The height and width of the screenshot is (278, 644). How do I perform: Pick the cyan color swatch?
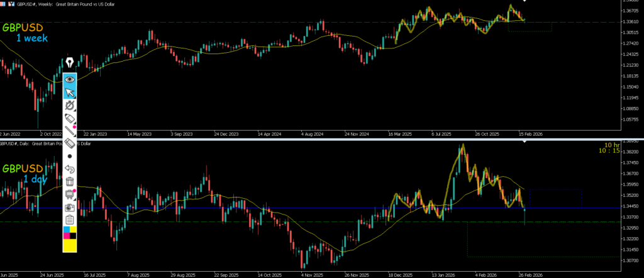click(66, 230)
